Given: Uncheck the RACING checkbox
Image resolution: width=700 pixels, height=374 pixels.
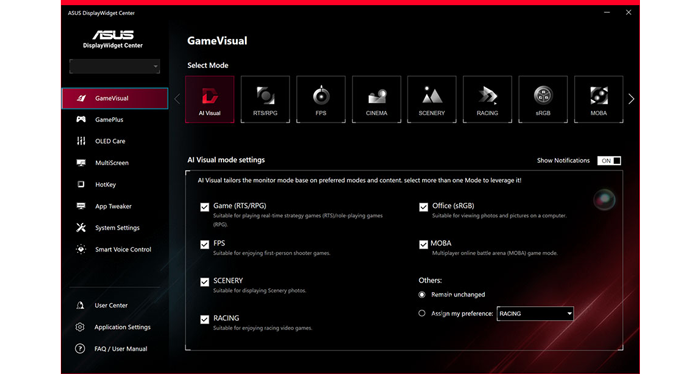Looking at the screenshot, I should pos(204,320).
